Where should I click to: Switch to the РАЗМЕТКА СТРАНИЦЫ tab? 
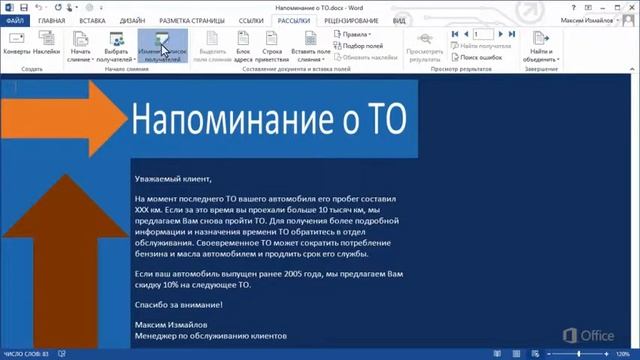point(192,20)
